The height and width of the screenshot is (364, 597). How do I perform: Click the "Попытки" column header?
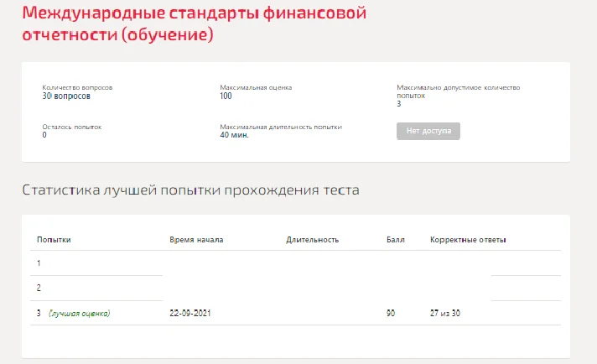54,240
